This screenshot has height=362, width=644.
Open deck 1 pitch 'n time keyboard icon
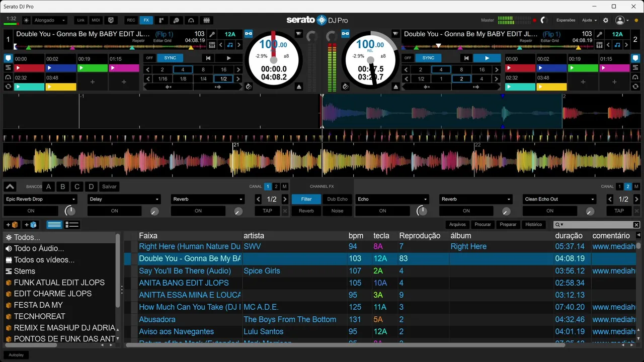pyautogui.click(x=212, y=45)
